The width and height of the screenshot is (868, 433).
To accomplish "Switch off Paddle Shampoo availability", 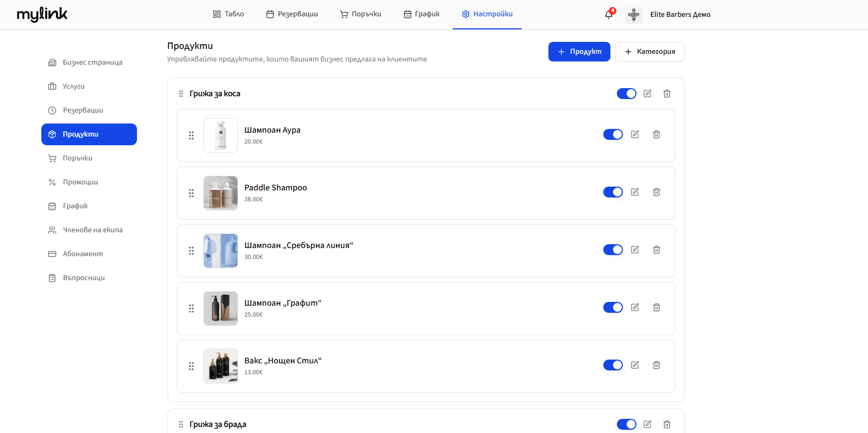I will (613, 192).
